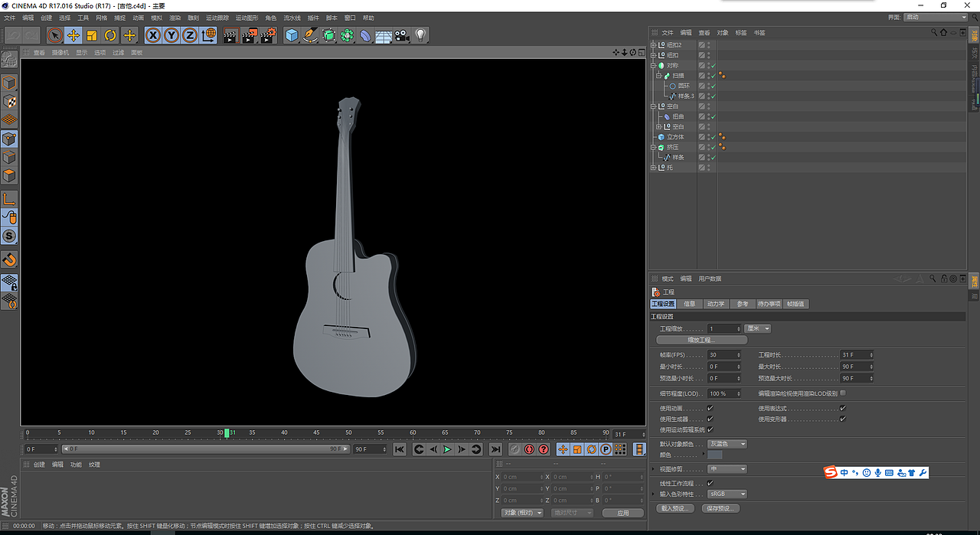Image resolution: width=980 pixels, height=535 pixels.
Task: Activate the Move tool in top toolbar
Action: tap(73, 35)
